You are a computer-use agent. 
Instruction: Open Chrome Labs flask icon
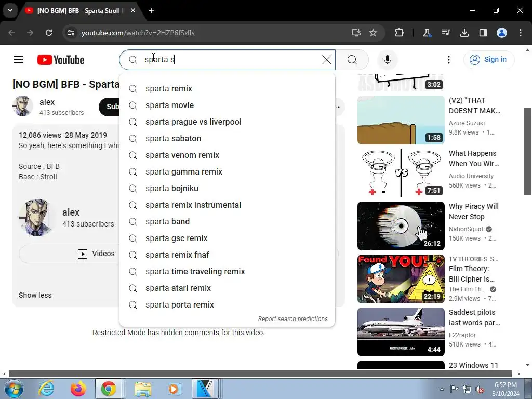pyautogui.click(x=427, y=33)
